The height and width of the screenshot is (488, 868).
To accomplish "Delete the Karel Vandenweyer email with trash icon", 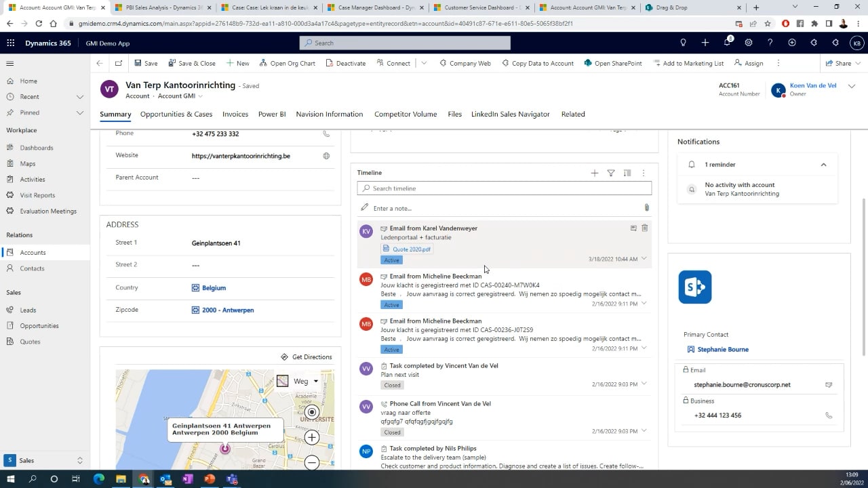I will click(645, 228).
